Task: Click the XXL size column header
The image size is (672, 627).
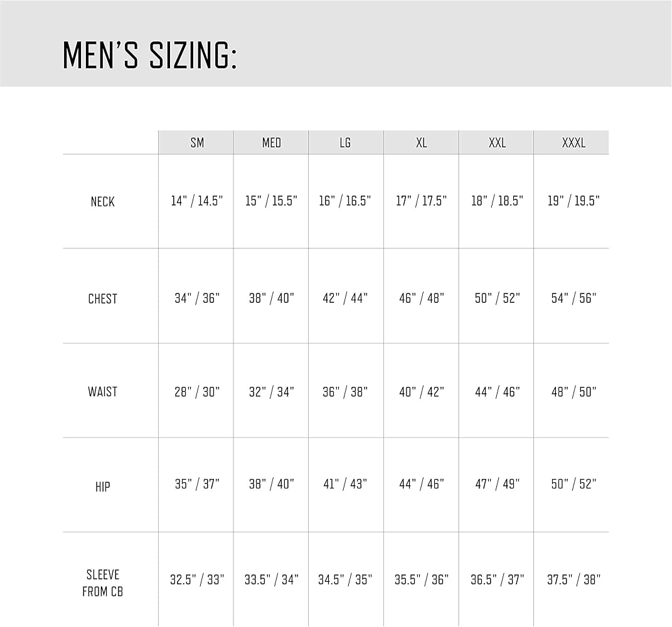Action: click(497, 143)
